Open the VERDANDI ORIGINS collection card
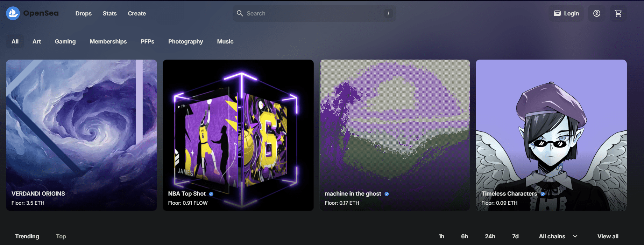The width and height of the screenshot is (644, 245). (x=82, y=135)
